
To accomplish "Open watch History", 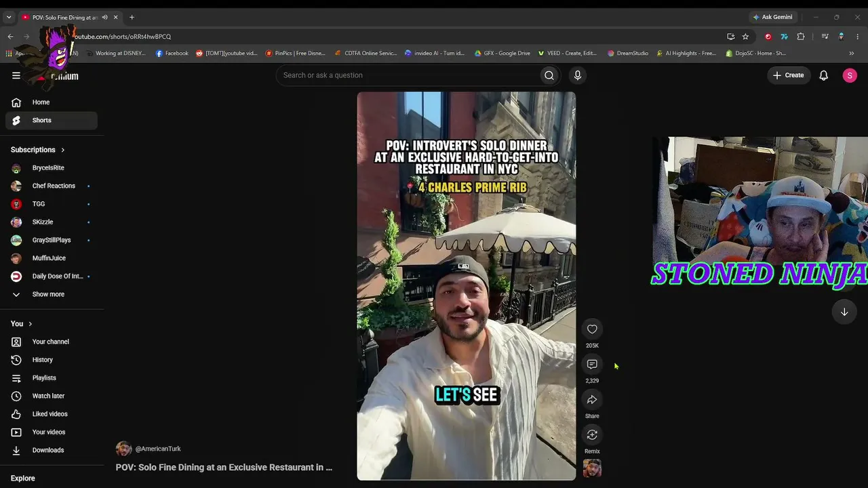I will coord(52,360).
